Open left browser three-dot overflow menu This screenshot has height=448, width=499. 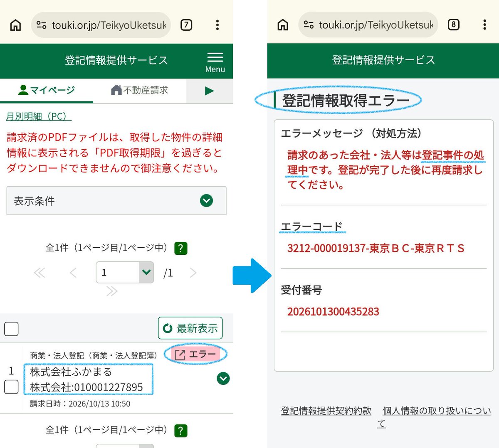pos(217,25)
